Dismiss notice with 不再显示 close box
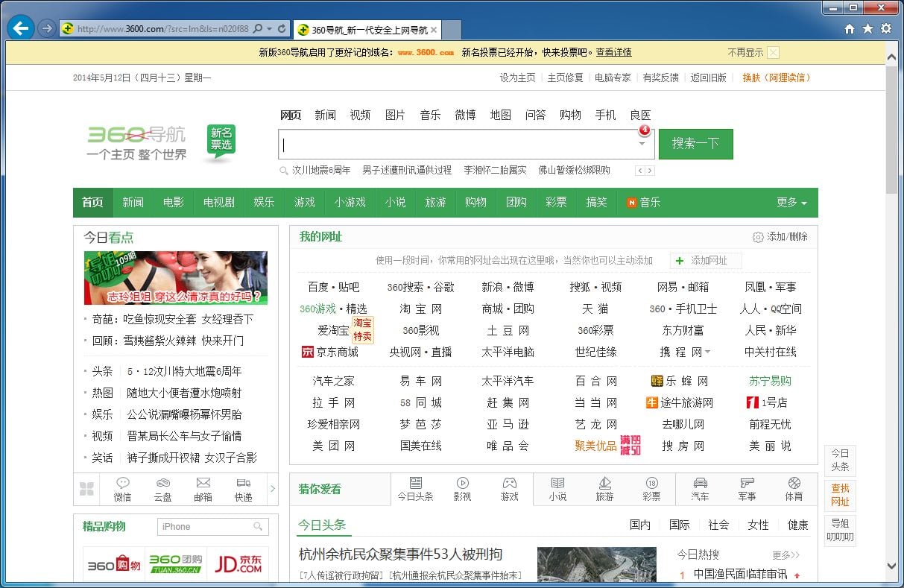The width and height of the screenshot is (904, 588). click(x=773, y=52)
